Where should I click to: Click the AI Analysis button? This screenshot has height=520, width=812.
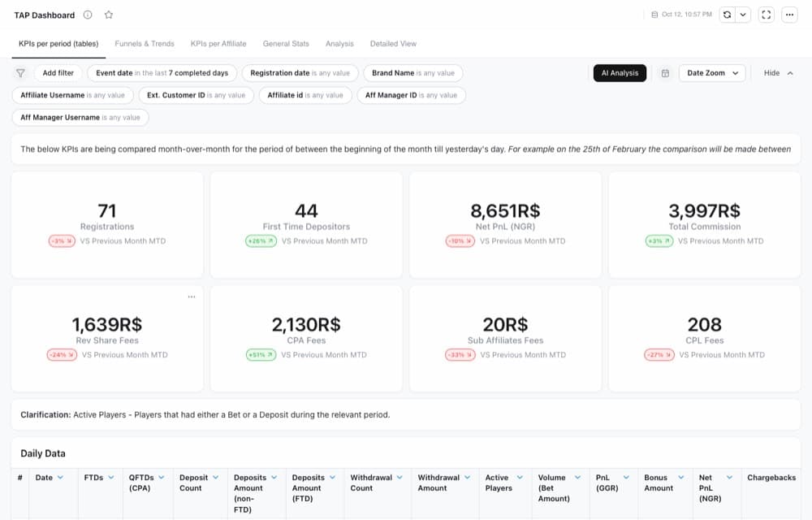620,73
